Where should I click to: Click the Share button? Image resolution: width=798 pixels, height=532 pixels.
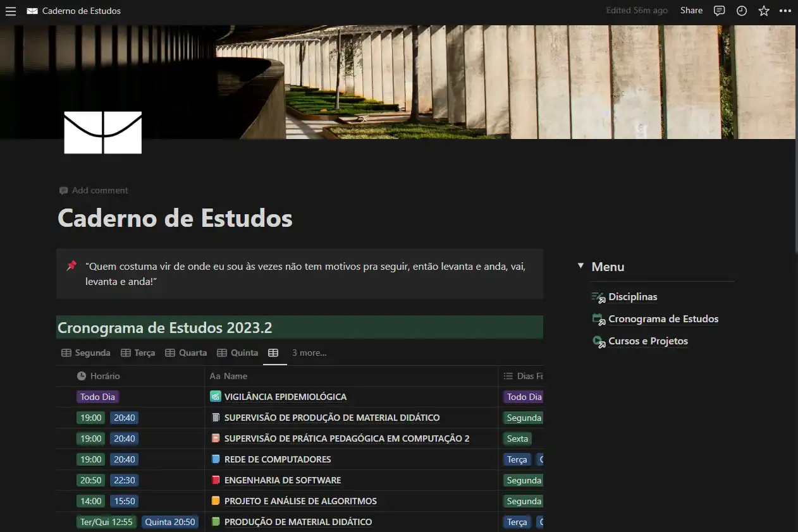coord(691,11)
